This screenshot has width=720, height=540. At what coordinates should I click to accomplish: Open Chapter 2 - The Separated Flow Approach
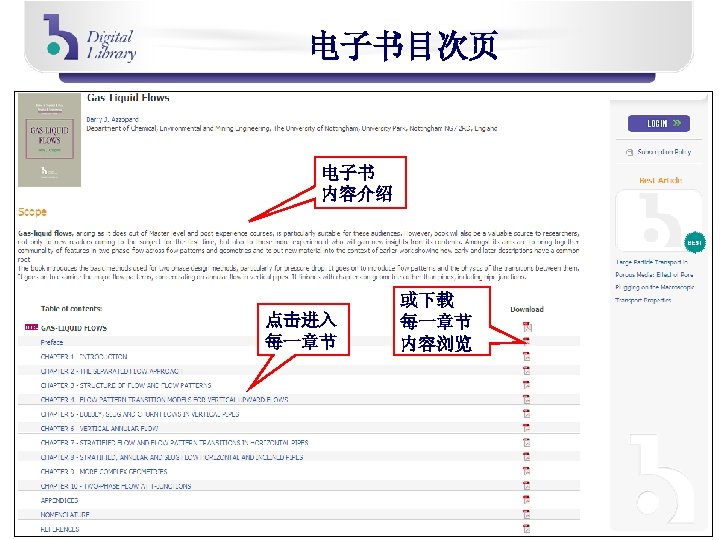pyautogui.click(x=111, y=371)
